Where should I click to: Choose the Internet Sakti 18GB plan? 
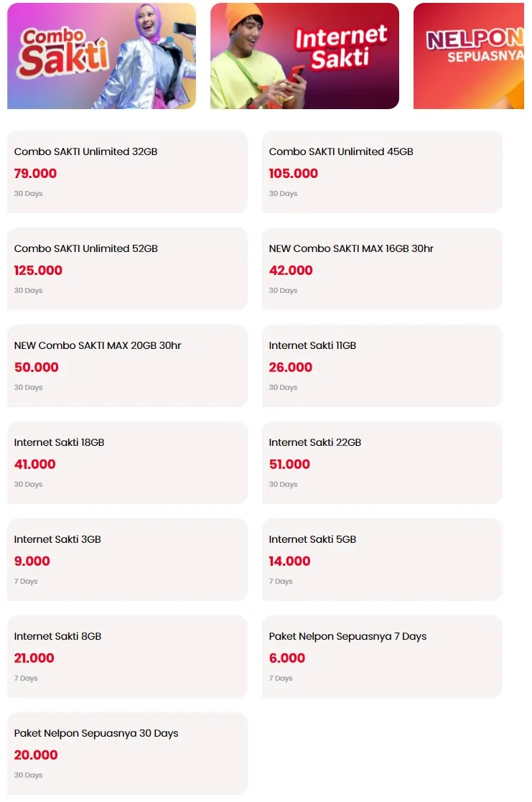(x=127, y=462)
